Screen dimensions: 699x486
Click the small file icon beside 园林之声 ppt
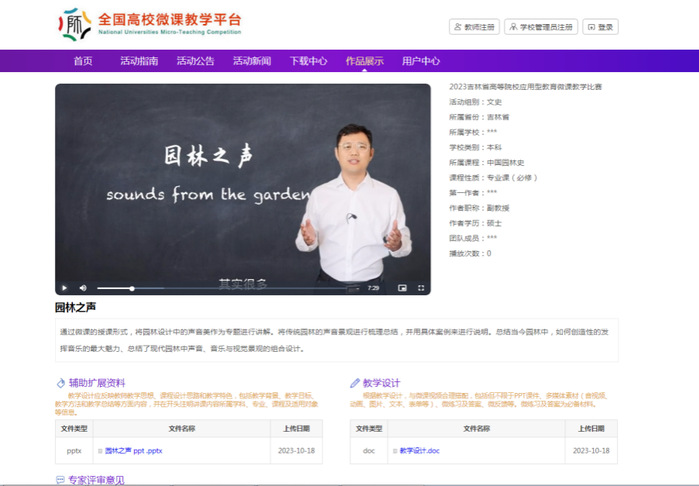click(100, 451)
